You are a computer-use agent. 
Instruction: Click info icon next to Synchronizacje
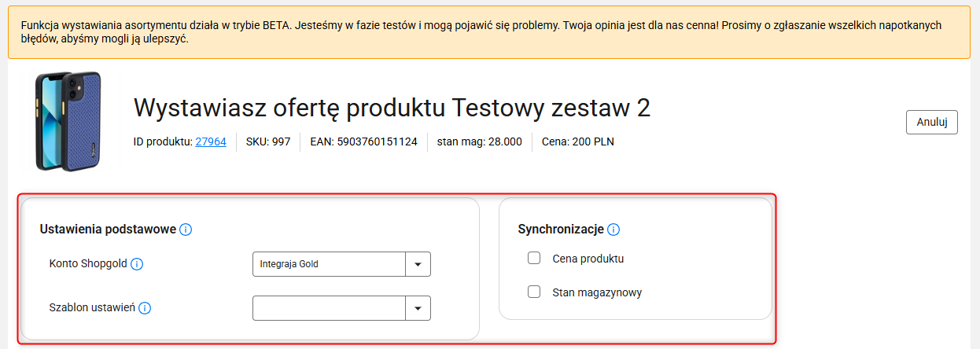tap(613, 230)
